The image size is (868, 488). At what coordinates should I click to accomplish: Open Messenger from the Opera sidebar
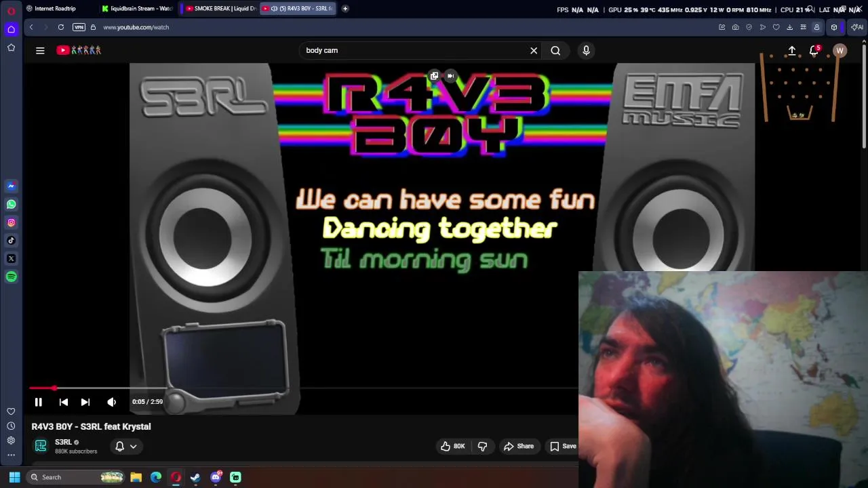click(x=11, y=186)
